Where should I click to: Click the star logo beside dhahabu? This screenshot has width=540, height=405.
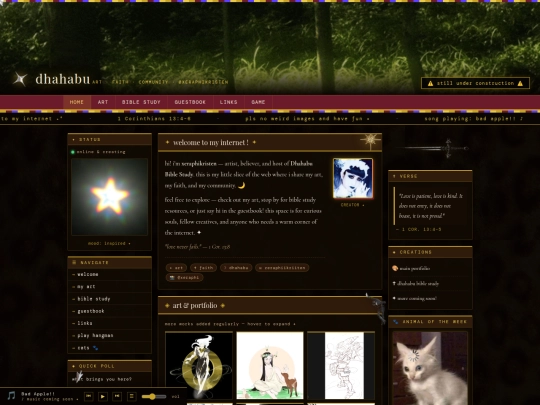(x=20, y=79)
